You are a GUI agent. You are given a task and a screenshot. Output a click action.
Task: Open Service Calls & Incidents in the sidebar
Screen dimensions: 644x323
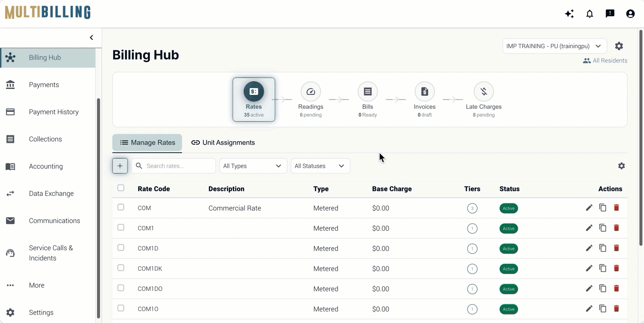tap(48, 253)
